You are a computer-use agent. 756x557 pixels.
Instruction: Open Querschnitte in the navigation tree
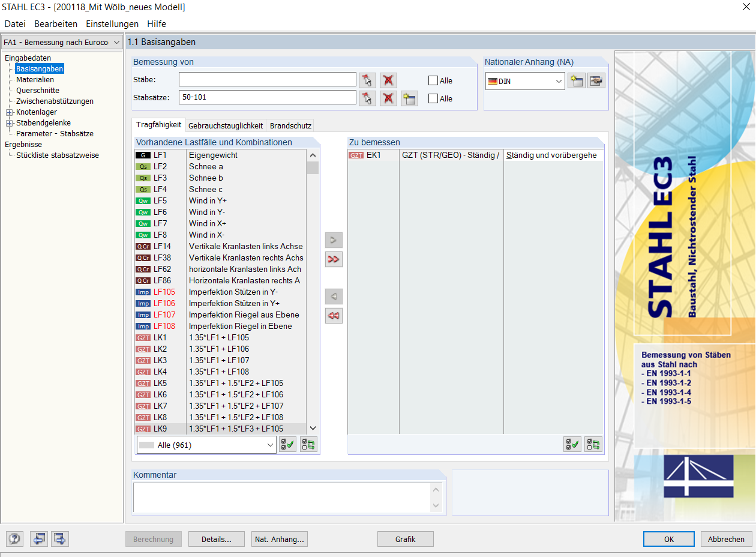[x=38, y=91]
